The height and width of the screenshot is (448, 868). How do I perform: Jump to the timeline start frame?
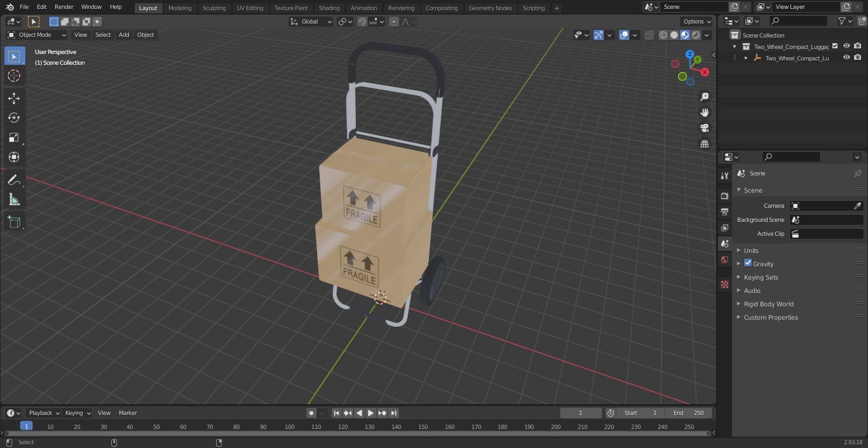(337, 413)
